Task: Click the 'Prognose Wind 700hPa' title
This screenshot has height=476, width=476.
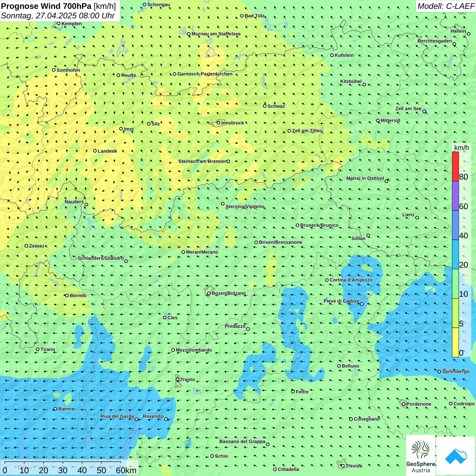Action: click(46, 6)
